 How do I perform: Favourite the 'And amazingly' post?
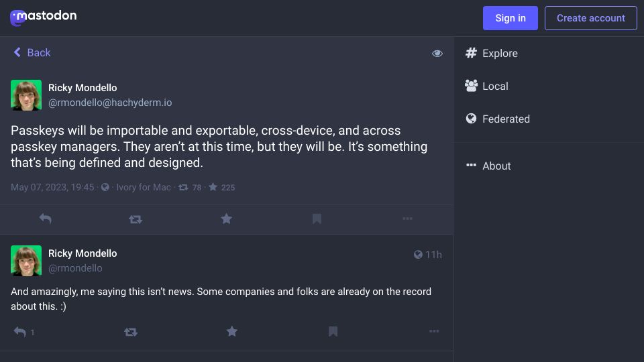coord(232,331)
